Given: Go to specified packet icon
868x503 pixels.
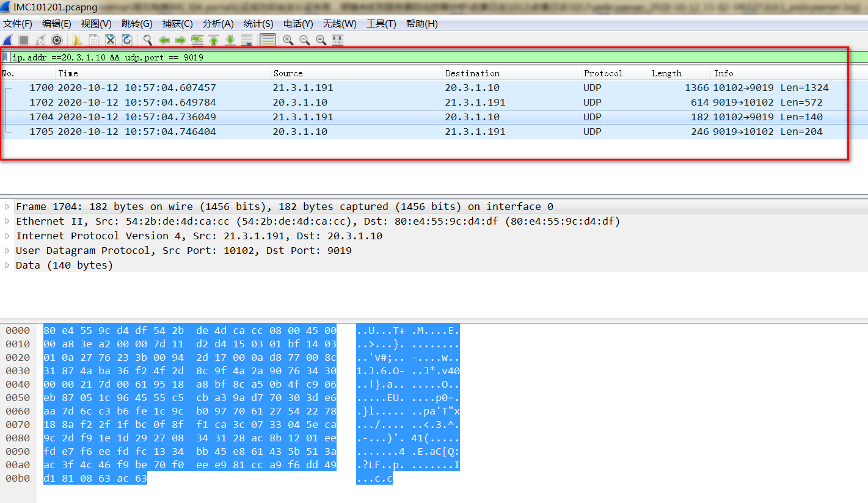Looking at the screenshot, I should tap(197, 40).
